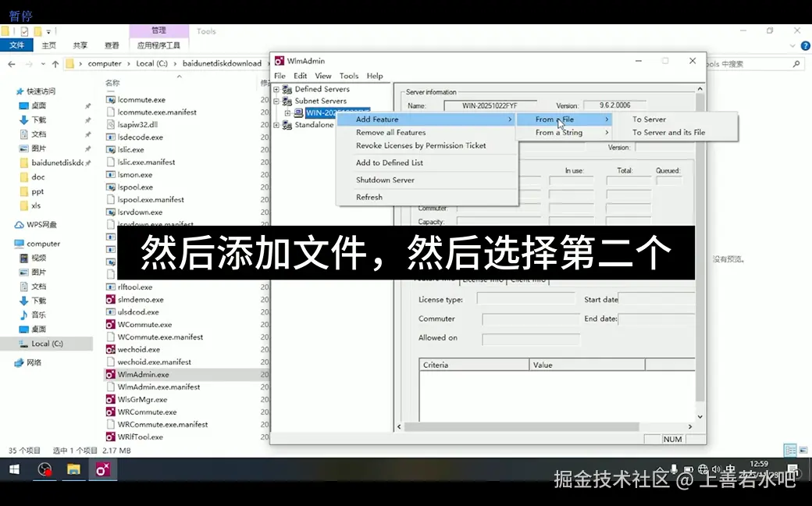
Task: Click Add Feature in context menu
Action: coord(427,119)
